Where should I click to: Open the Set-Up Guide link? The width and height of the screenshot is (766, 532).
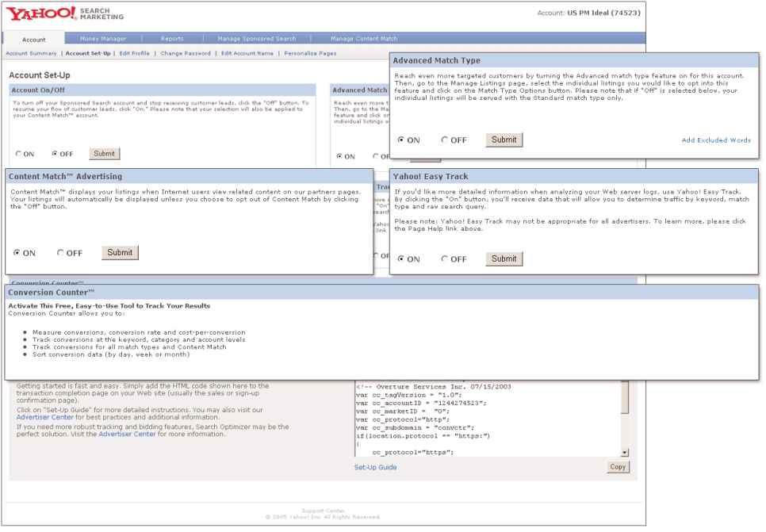pos(375,467)
